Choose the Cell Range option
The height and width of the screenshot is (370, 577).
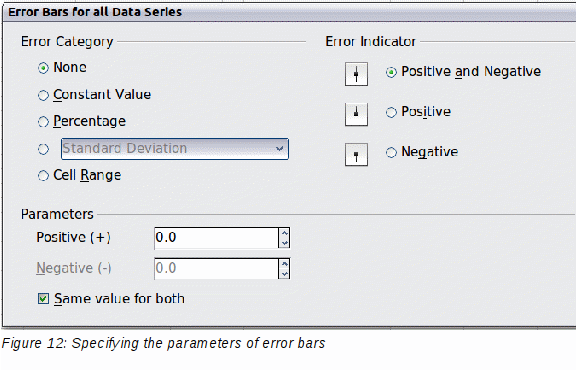pyautogui.click(x=43, y=176)
